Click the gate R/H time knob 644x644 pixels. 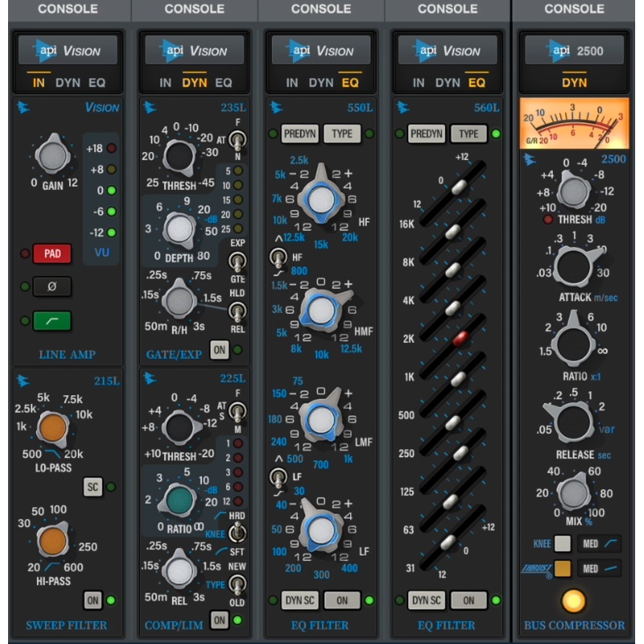179,299
